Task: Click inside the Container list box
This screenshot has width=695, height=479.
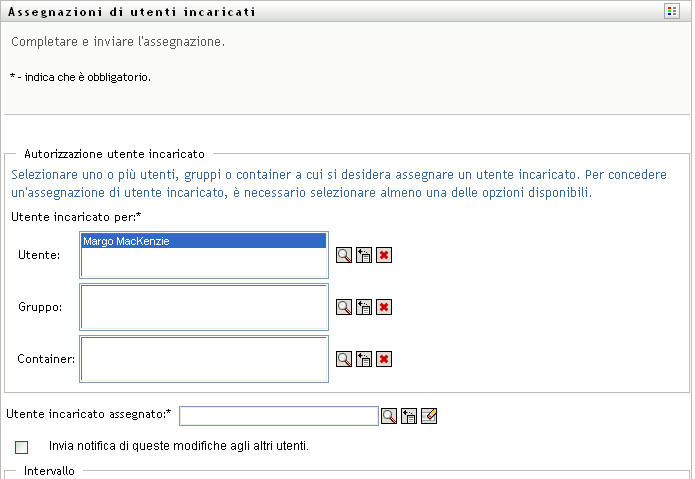Action: coord(203,359)
